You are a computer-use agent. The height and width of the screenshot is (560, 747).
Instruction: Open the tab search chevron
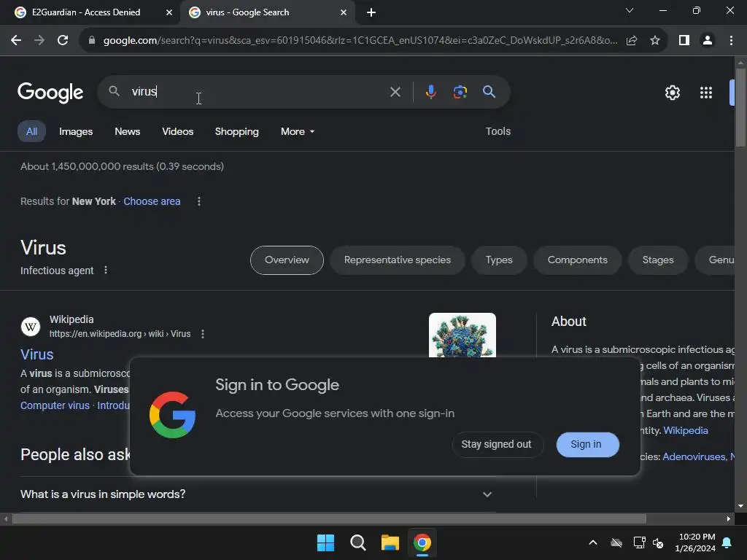pyautogui.click(x=630, y=10)
